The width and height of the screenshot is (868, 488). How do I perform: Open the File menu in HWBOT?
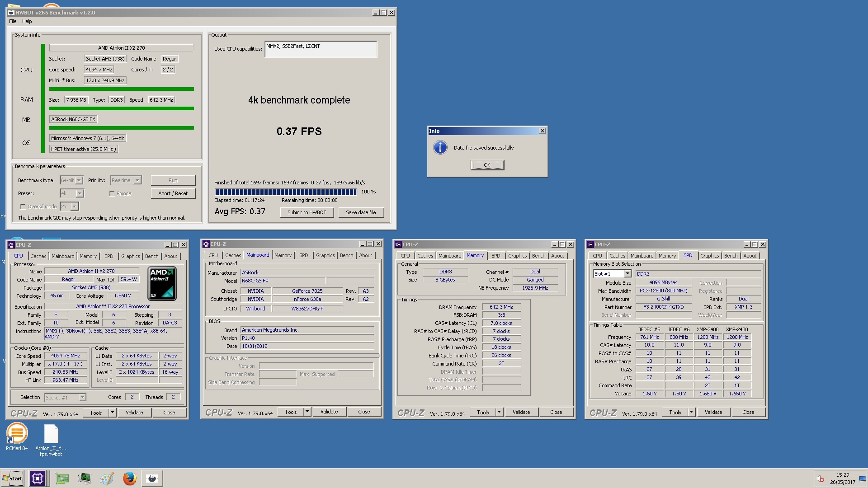click(x=13, y=21)
